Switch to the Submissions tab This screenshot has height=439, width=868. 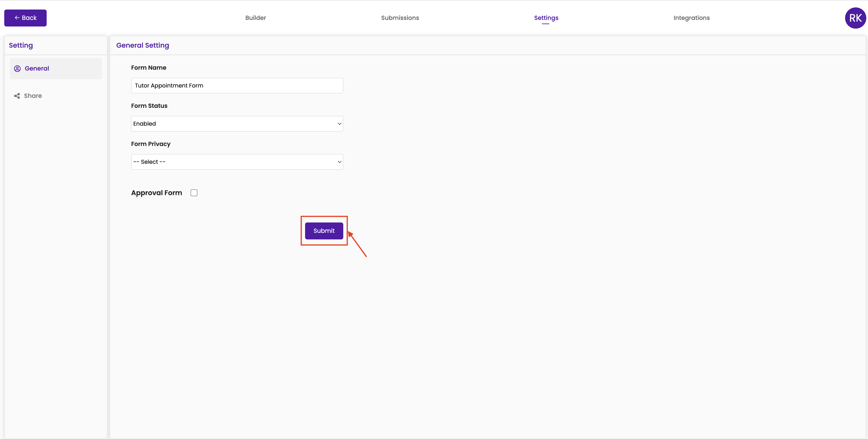pos(400,18)
